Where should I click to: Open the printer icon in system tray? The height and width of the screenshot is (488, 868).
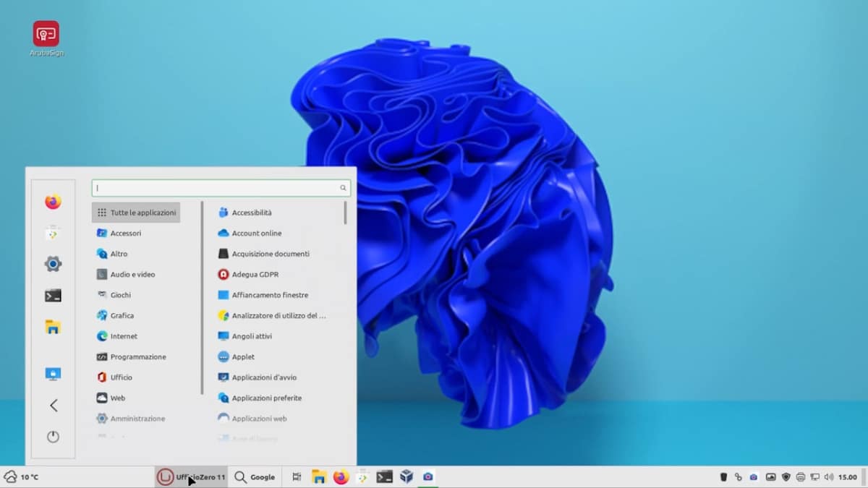pyautogui.click(x=801, y=477)
